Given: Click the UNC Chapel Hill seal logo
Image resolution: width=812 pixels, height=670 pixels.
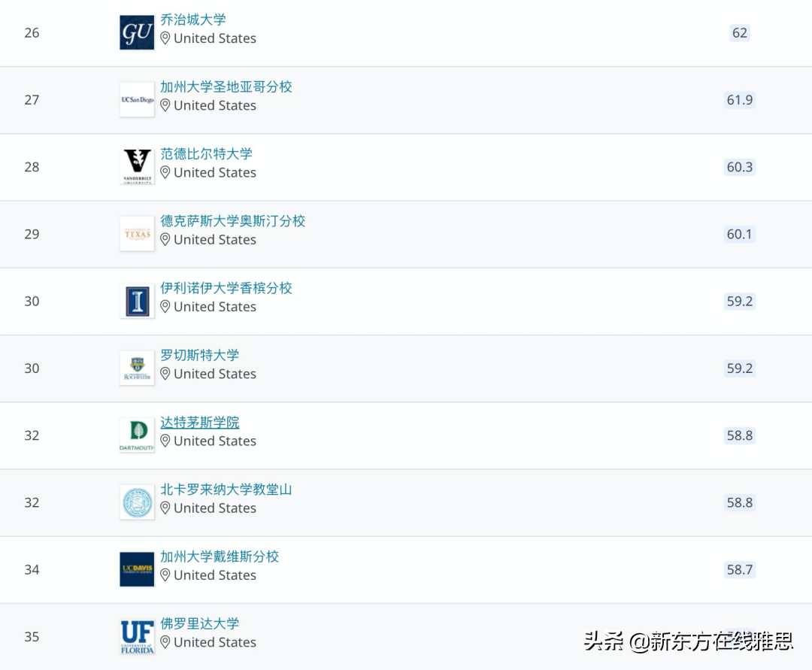Looking at the screenshot, I should pos(136,502).
